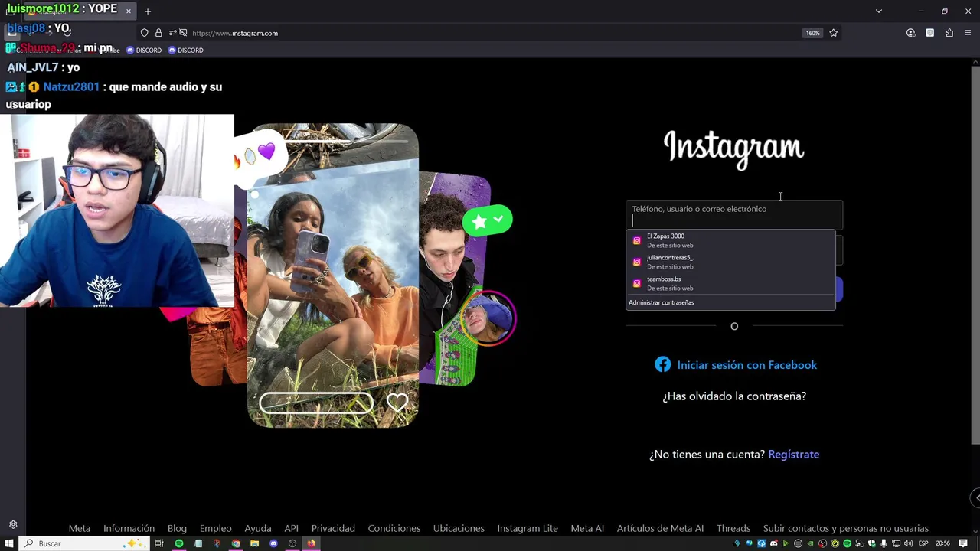
Task: Open File Explorer from the taskbar
Action: click(254, 543)
